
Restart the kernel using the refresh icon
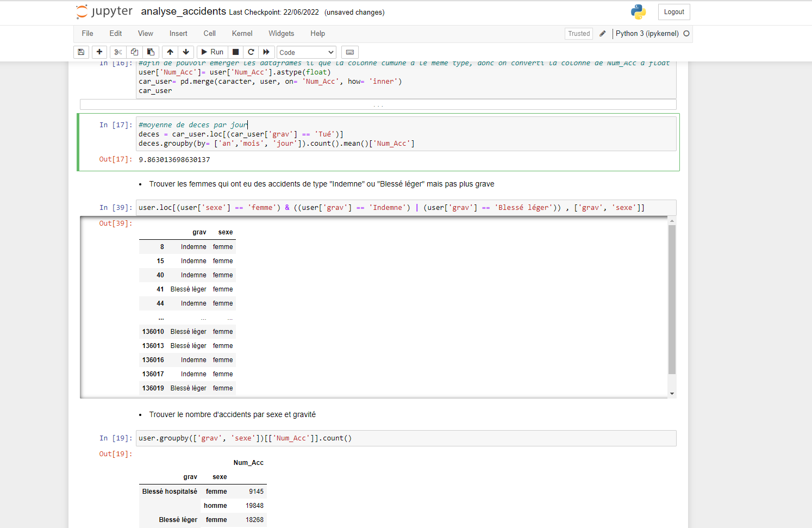pyautogui.click(x=251, y=52)
